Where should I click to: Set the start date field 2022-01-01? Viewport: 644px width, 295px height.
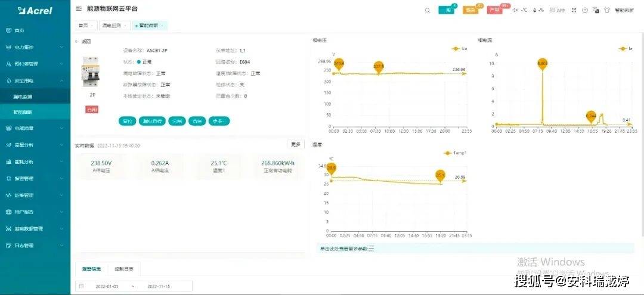[107, 286]
